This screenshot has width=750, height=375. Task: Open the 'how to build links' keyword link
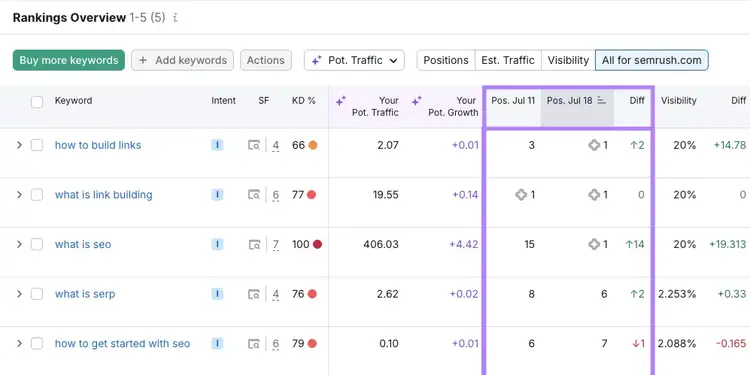98,145
